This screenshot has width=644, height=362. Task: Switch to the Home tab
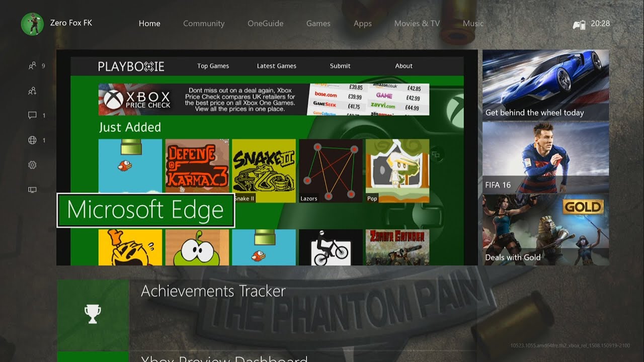[149, 24]
